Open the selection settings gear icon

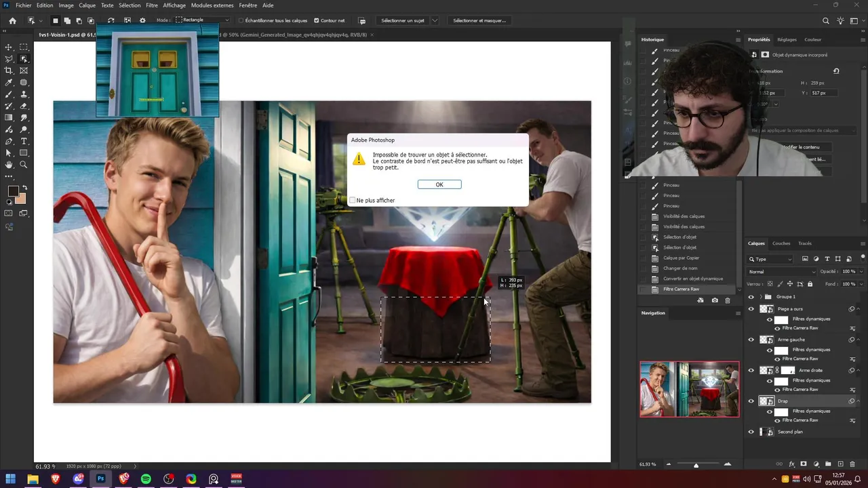(142, 20)
